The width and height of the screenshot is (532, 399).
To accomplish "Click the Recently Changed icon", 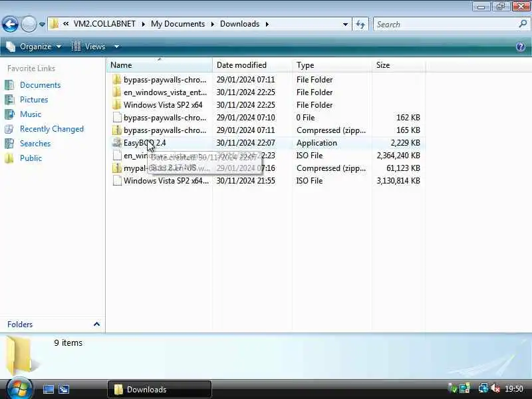I will click(x=9, y=129).
